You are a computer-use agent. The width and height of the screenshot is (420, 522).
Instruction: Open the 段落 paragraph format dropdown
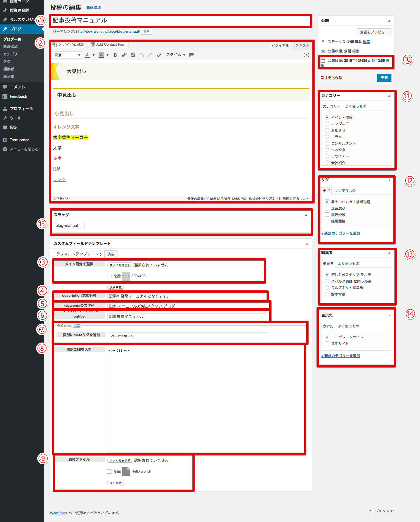click(x=67, y=55)
